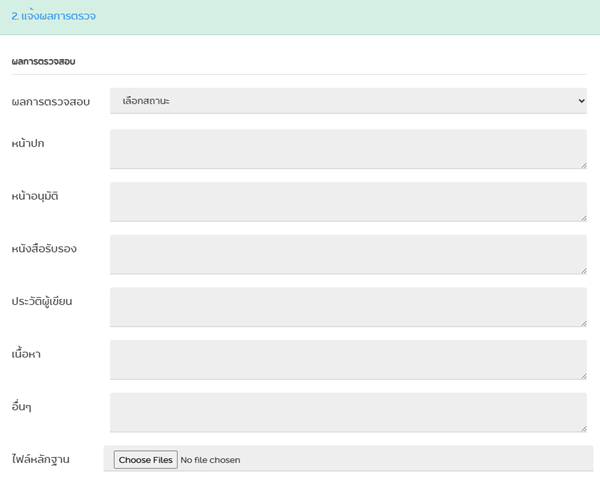This screenshot has width=600, height=485.
Task: Click the หน้าปก field label
Action: 28,143
